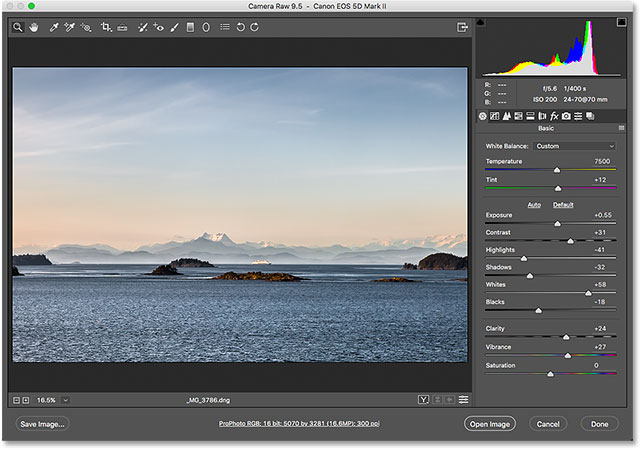Rotate image 90° counterclockwise

coord(241,27)
